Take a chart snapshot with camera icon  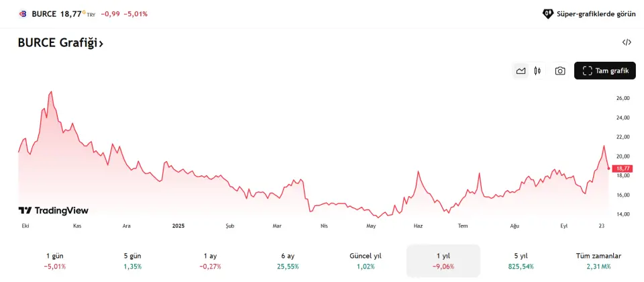[560, 70]
